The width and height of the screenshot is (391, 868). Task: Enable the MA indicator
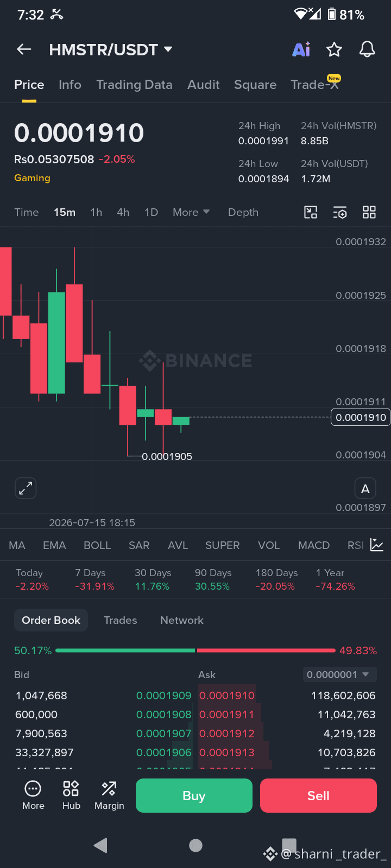(17, 545)
